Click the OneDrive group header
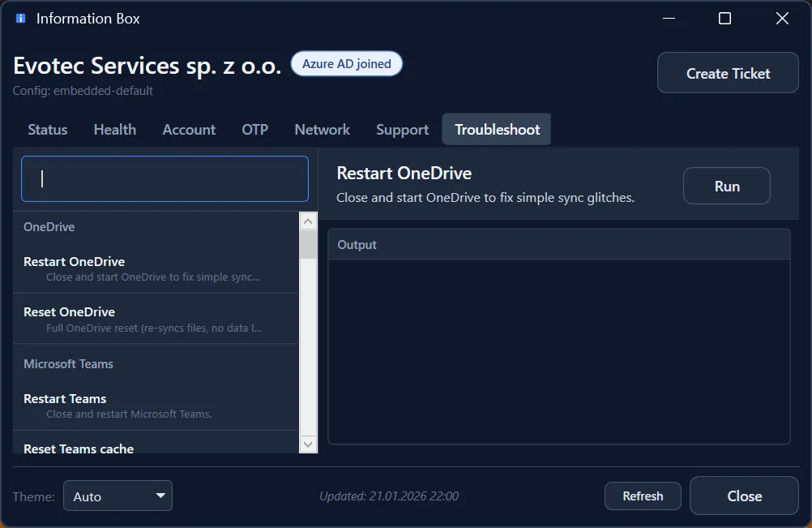The image size is (812, 528). point(49,227)
